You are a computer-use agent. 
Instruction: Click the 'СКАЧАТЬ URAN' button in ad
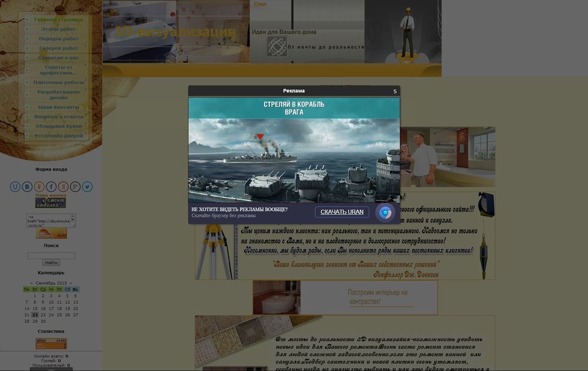(x=342, y=212)
